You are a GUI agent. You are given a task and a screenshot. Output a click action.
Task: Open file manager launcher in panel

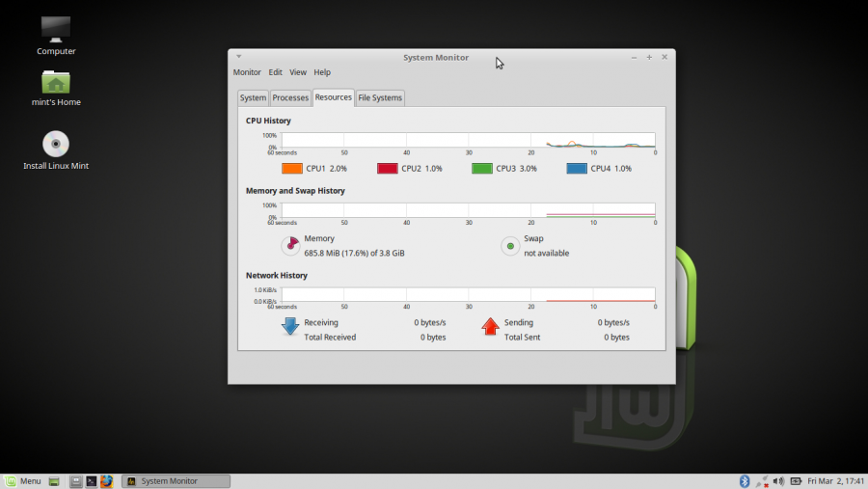[76, 481]
